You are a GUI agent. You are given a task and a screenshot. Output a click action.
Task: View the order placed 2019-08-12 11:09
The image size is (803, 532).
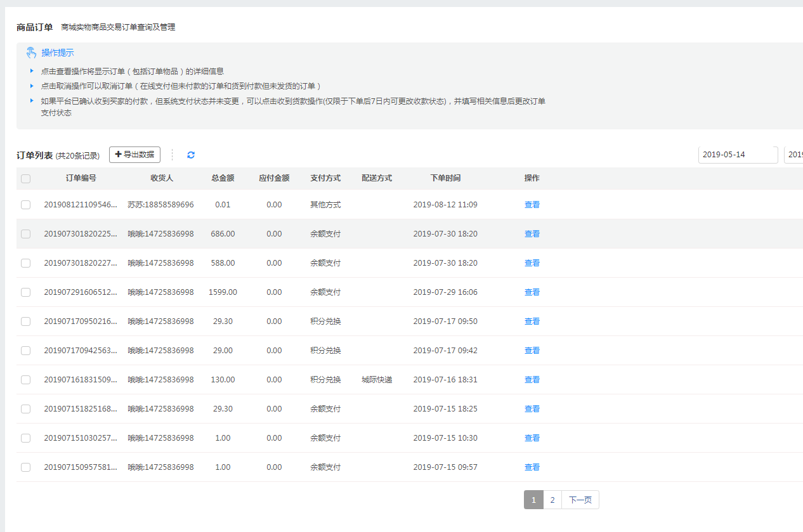pos(532,205)
